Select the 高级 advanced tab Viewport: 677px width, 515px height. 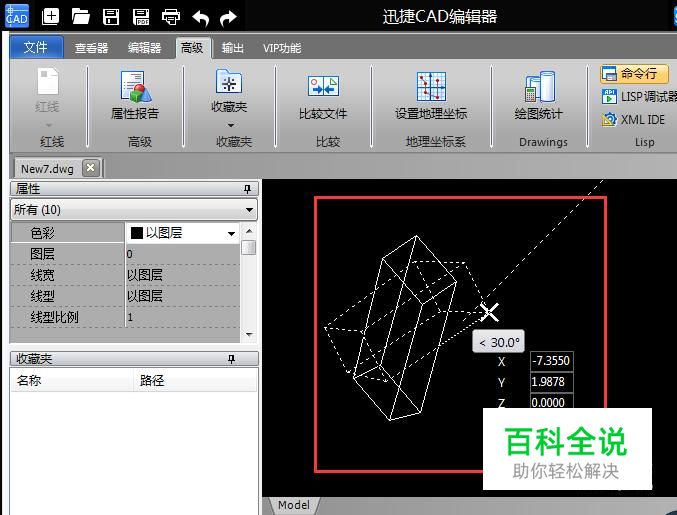pyautogui.click(x=193, y=47)
